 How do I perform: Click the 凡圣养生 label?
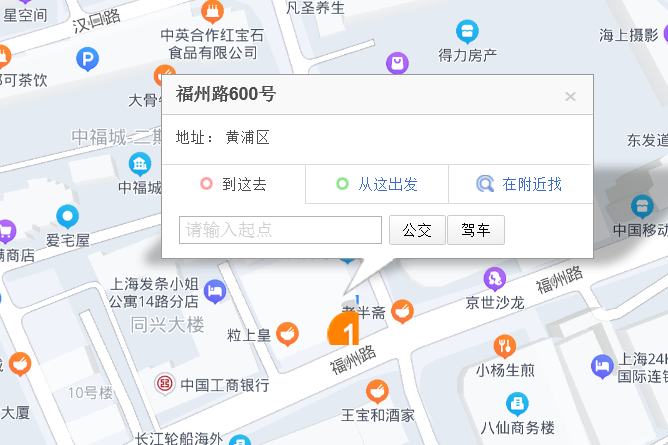coord(314,7)
